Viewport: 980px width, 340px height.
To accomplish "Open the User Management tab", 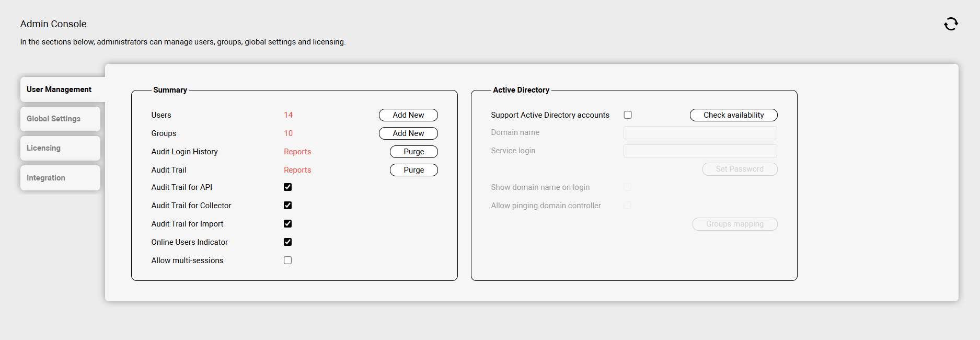I will [x=59, y=89].
